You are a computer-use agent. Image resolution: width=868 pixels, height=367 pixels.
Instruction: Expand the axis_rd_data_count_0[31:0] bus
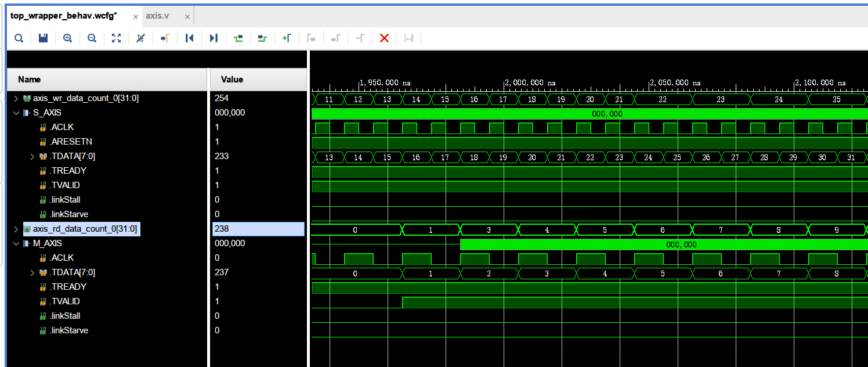pyautogui.click(x=16, y=229)
